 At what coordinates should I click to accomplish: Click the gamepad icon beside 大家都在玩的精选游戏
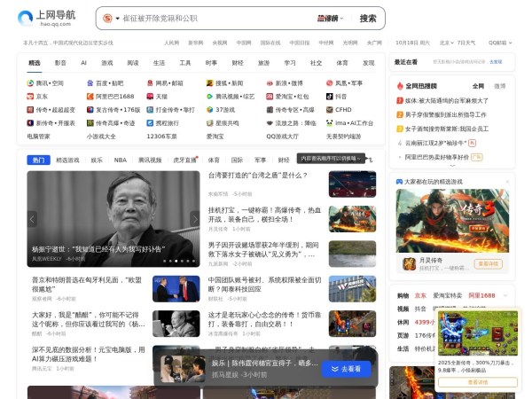(x=399, y=182)
